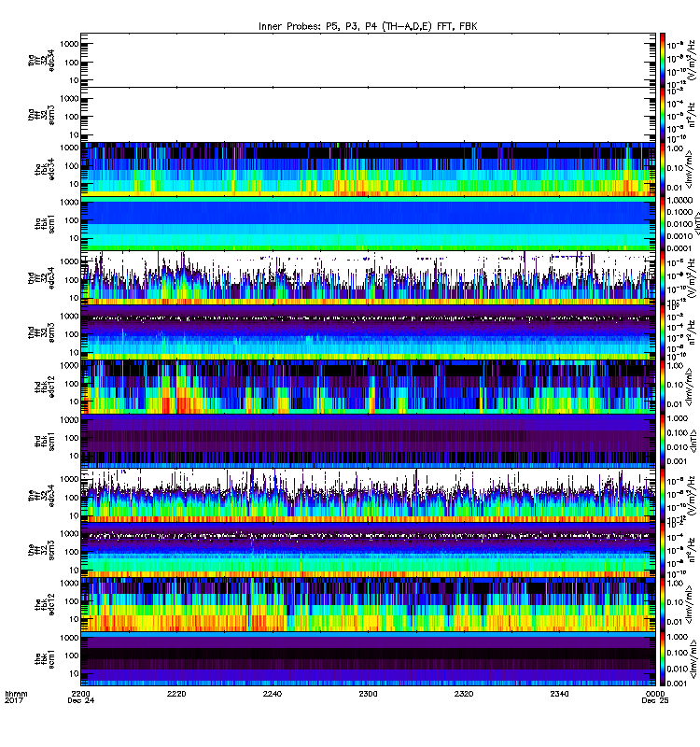Click the '2300' time axis label
Screen dimensions: 700x747
[368, 694]
